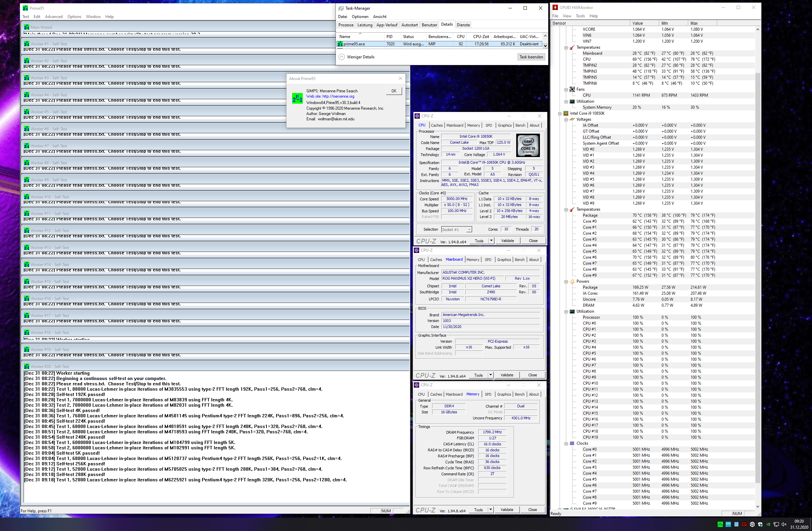The height and width of the screenshot is (531, 812).
Task: Click the Task-Manager list scroll-down arrow
Action: 545,46
